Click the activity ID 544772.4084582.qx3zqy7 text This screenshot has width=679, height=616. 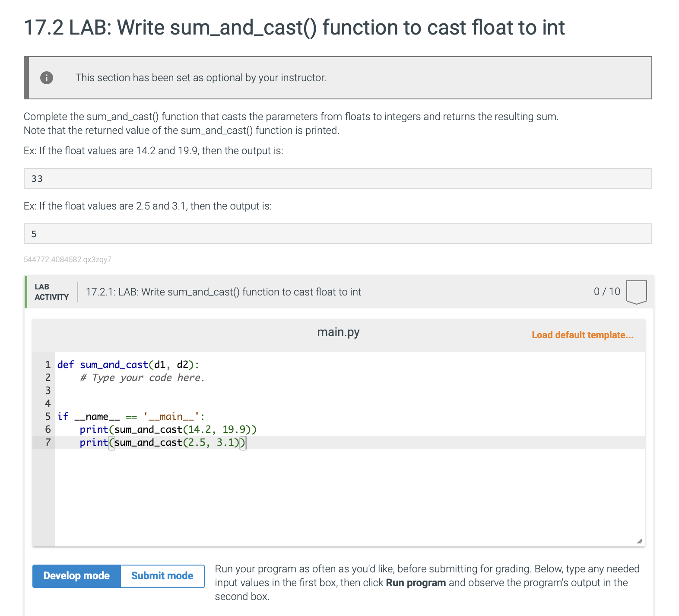(x=67, y=260)
